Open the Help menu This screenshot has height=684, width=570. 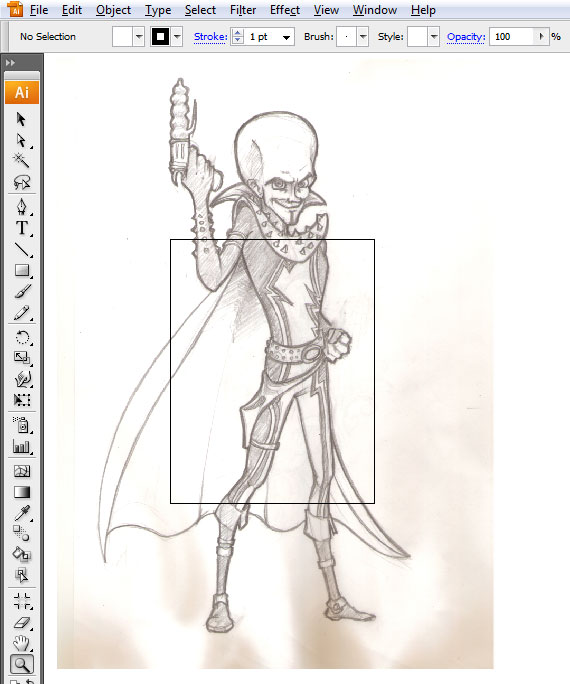423,10
